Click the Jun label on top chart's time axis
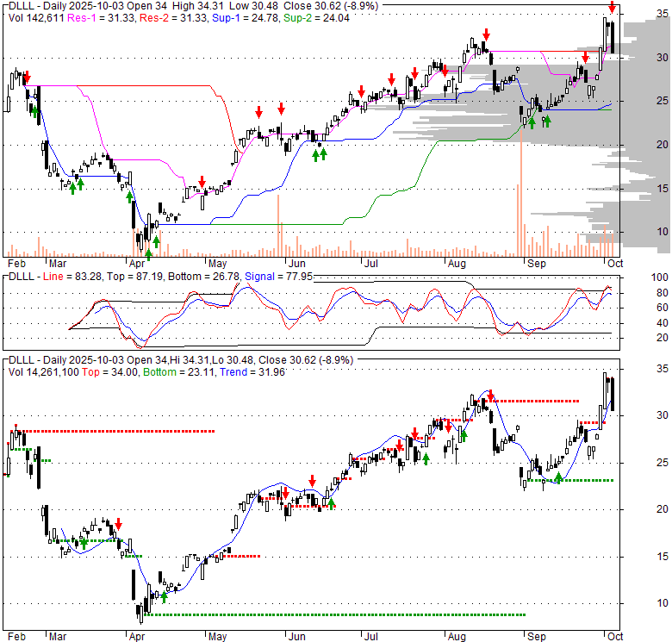This screenshot has height=642, width=672. (x=296, y=264)
